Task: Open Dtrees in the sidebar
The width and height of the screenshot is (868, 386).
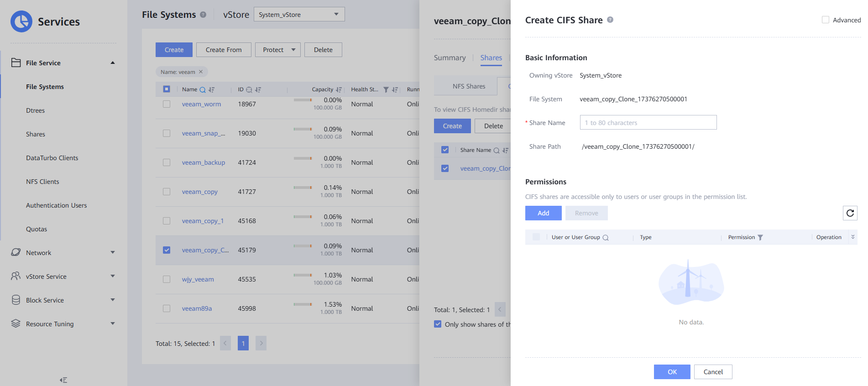Action: (x=36, y=110)
